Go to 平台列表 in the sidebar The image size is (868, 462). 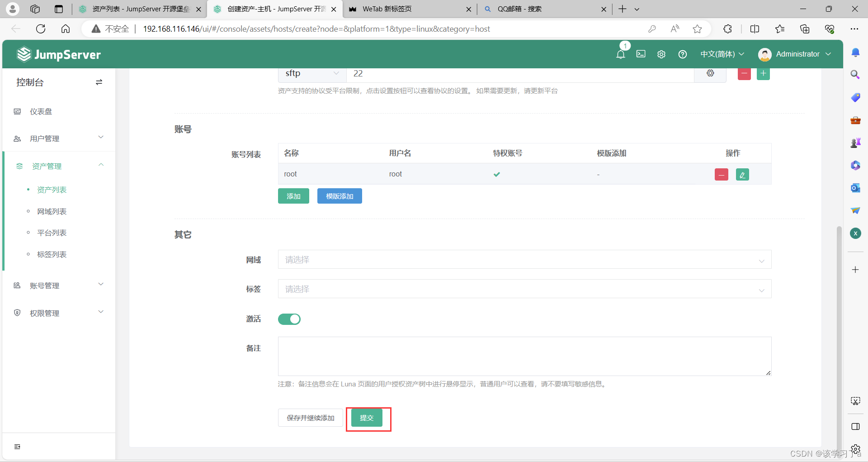[52, 233]
